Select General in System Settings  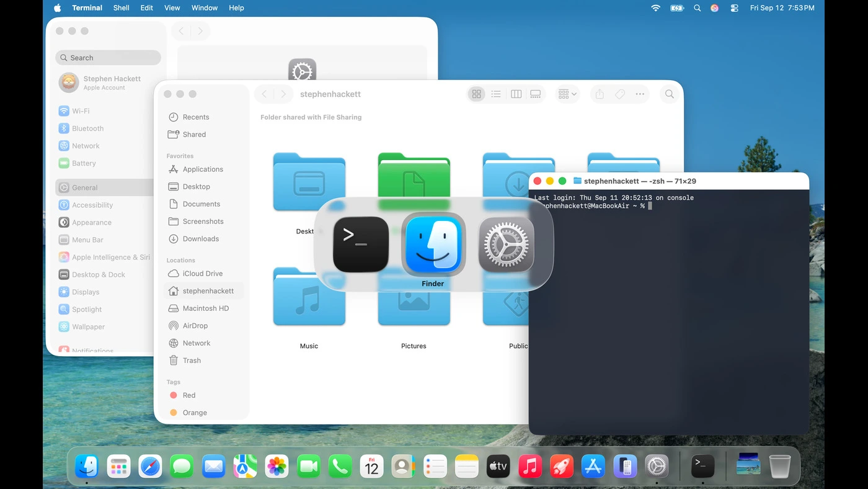104,187
